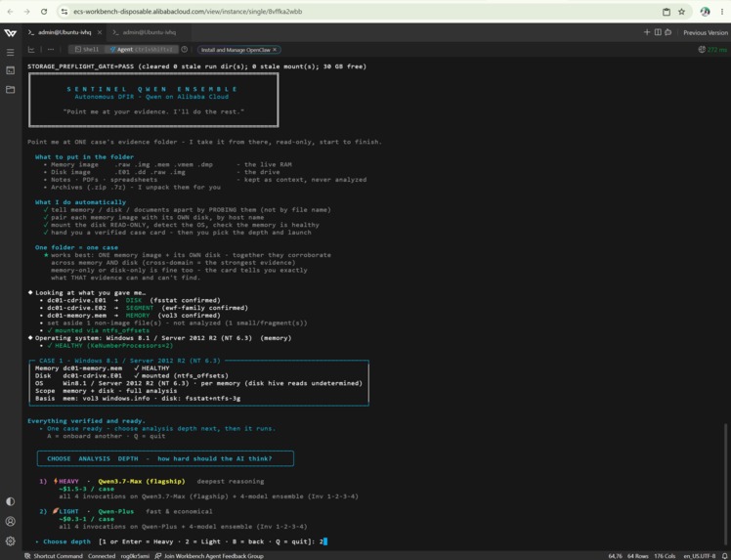Click 'Everything verified and ready.' text
Screen dimensions: 731x560
pos(86,420)
